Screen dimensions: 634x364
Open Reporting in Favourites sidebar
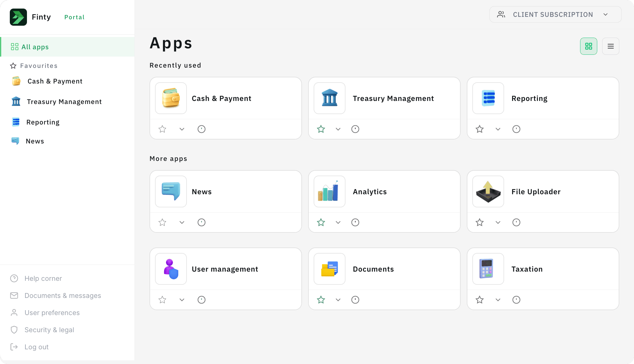35,122
